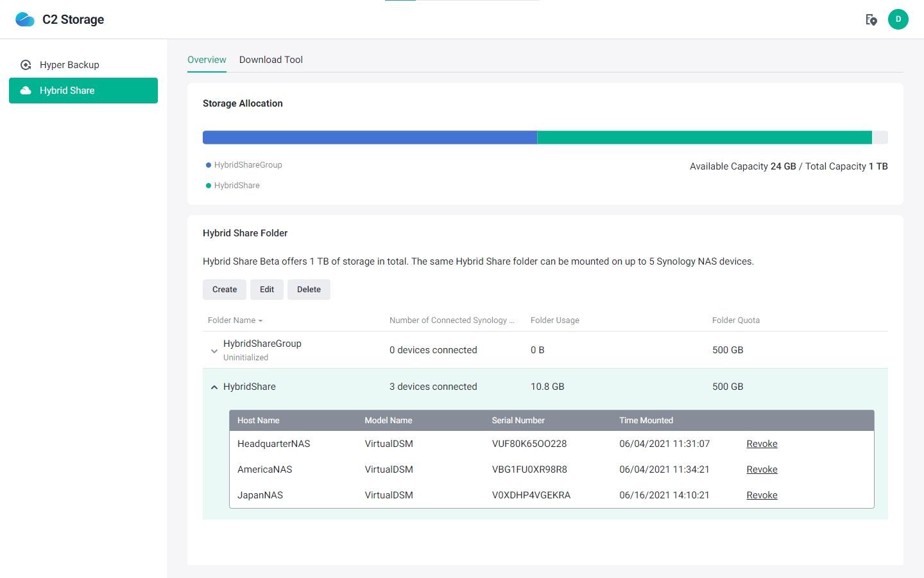Image resolution: width=924 pixels, height=578 pixels.
Task: Click the Available Capacity 24 GB text
Action: [x=742, y=166]
